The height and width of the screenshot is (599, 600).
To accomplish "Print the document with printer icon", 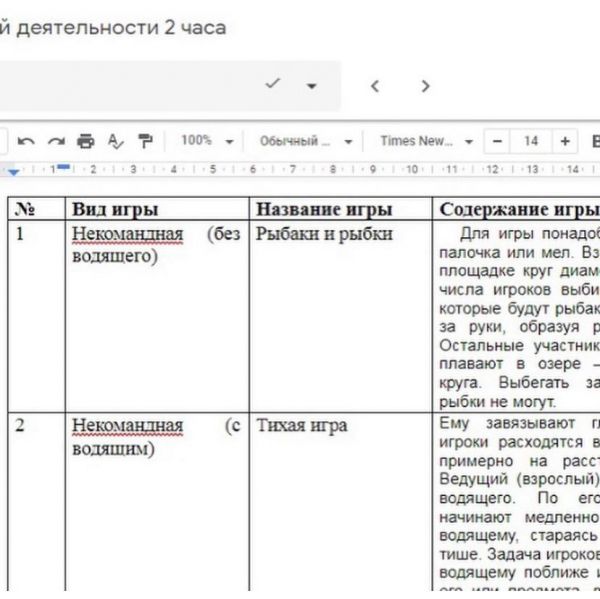I will pos(86,141).
